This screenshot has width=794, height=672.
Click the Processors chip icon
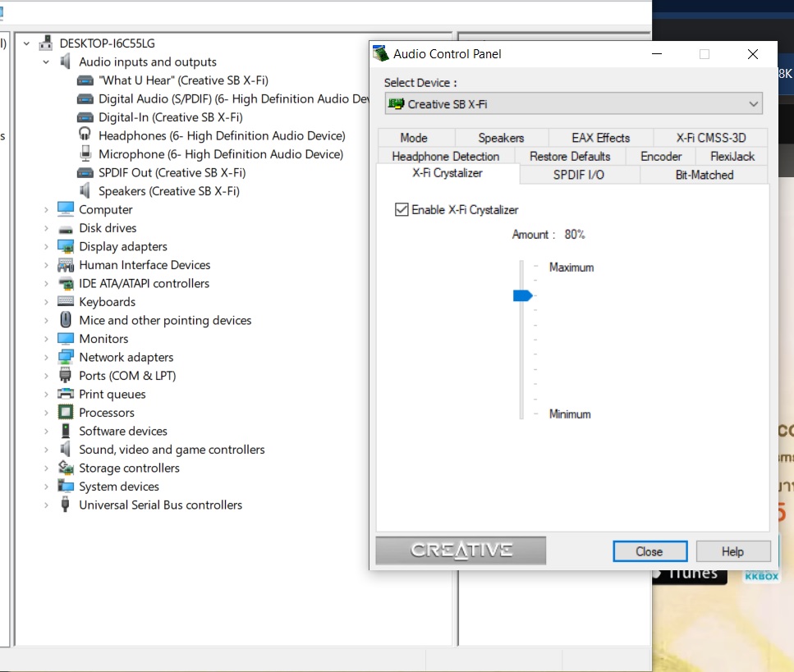66,413
